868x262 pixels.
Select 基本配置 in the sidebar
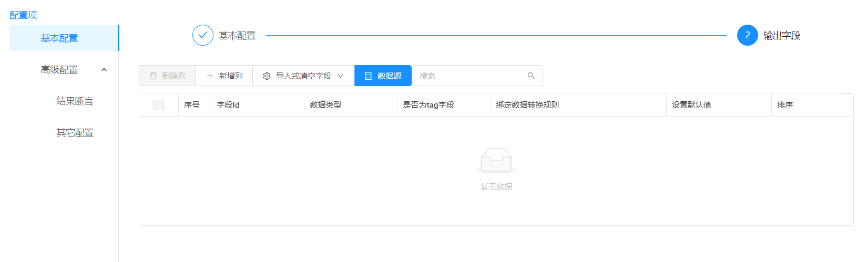[59, 38]
